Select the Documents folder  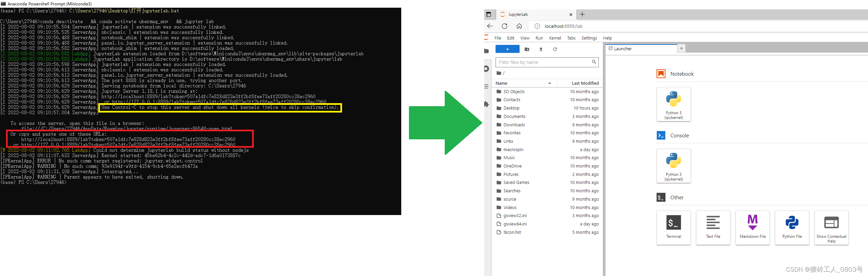click(547, 117)
